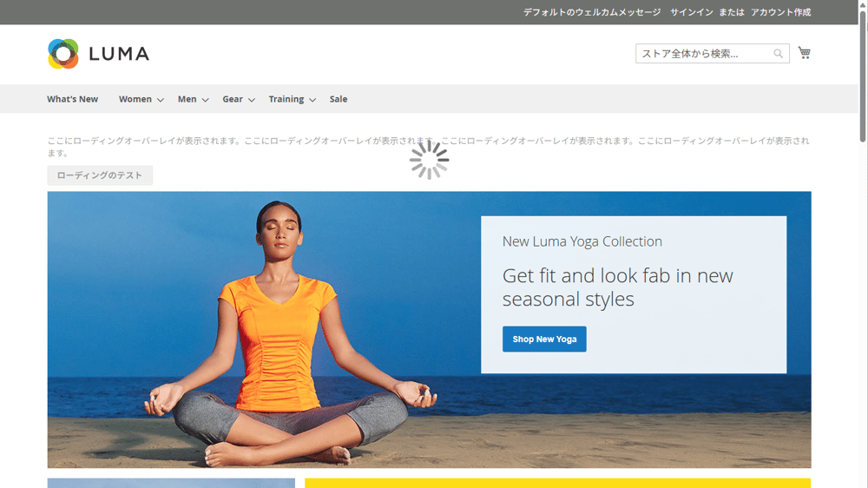
Task: Expand the Gear menu chevron
Action: pos(252,100)
